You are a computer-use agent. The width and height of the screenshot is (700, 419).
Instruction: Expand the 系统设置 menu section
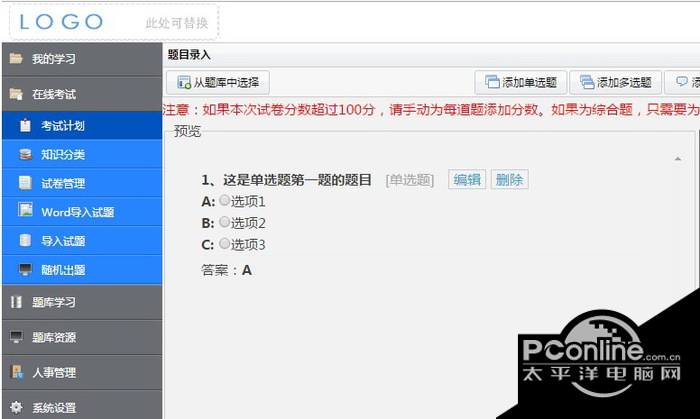coord(82,405)
